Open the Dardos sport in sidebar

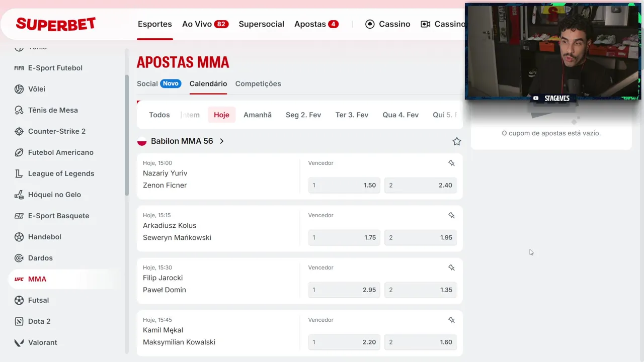[40, 258]
